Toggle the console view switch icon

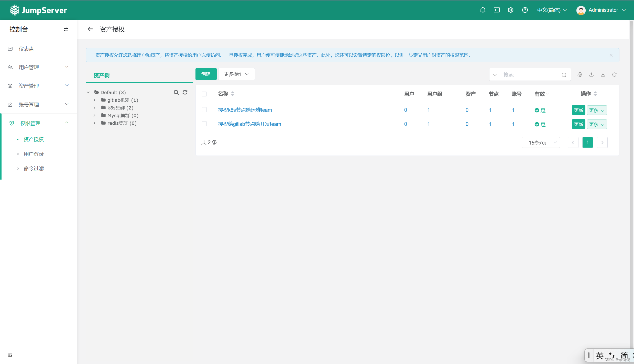point(66,29)
